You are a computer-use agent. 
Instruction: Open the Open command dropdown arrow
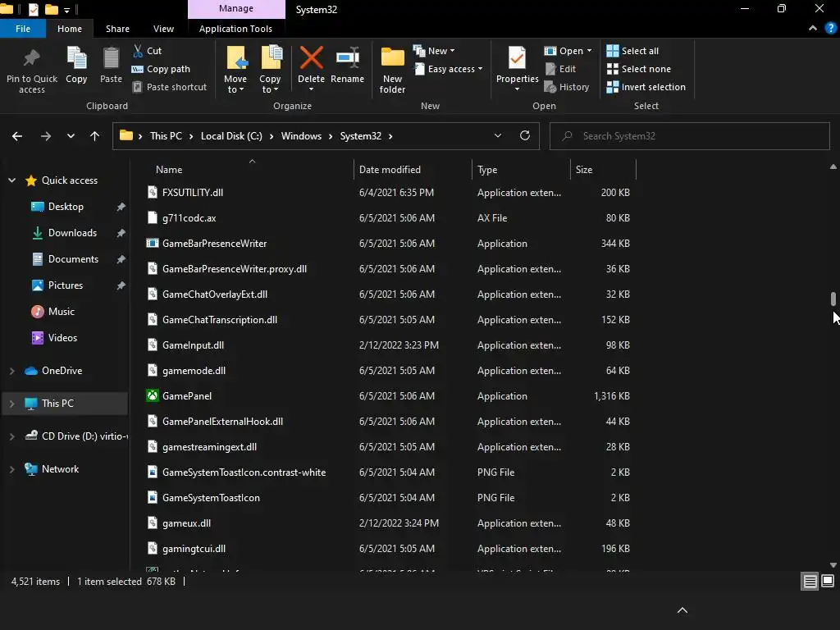point(589,51)
